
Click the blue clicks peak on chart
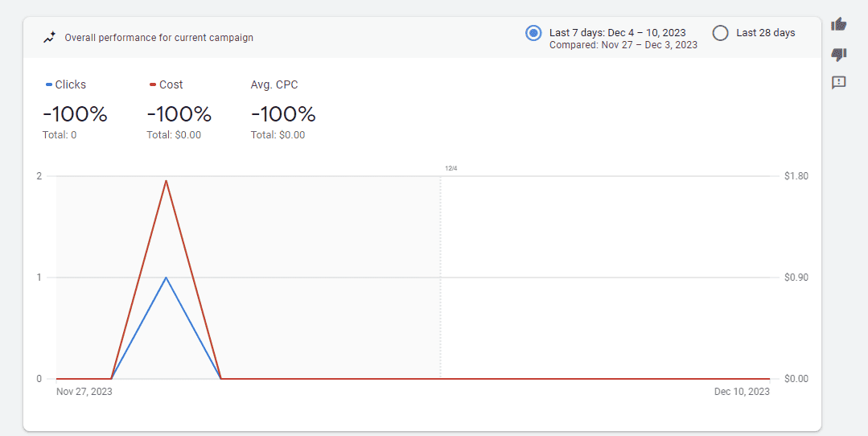tap(166, 278)
